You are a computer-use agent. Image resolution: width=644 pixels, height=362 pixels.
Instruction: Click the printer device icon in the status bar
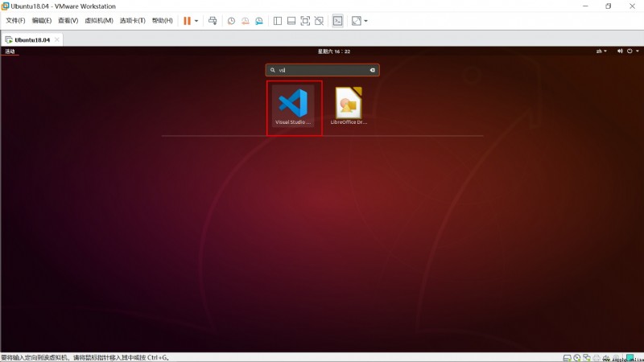597,358
